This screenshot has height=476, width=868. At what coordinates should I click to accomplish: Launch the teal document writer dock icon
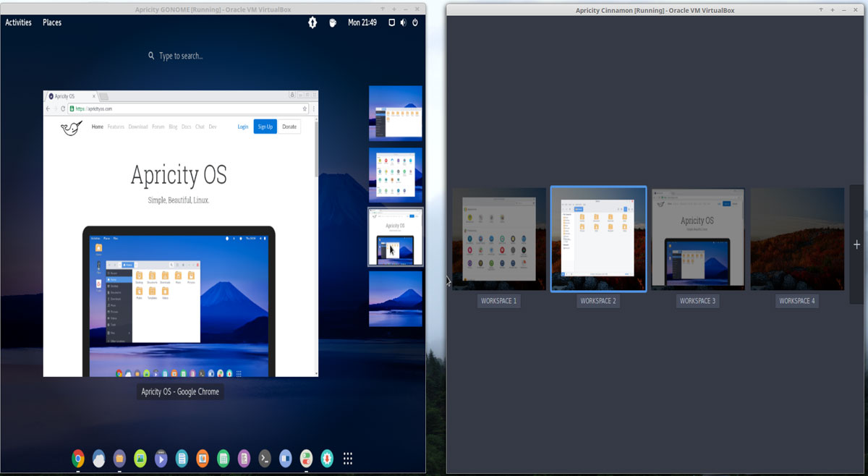(x=182, y=458)
